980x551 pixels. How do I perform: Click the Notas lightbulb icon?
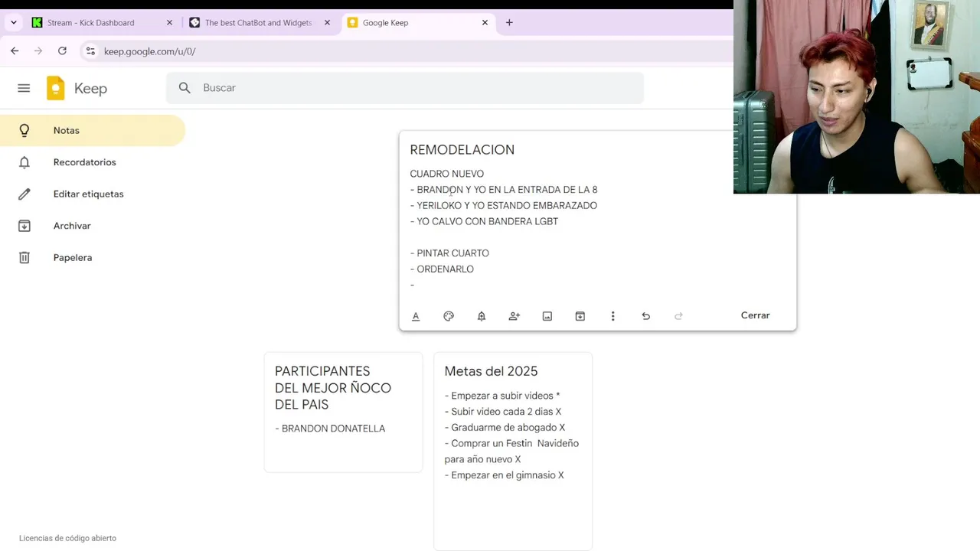point(24,130)
